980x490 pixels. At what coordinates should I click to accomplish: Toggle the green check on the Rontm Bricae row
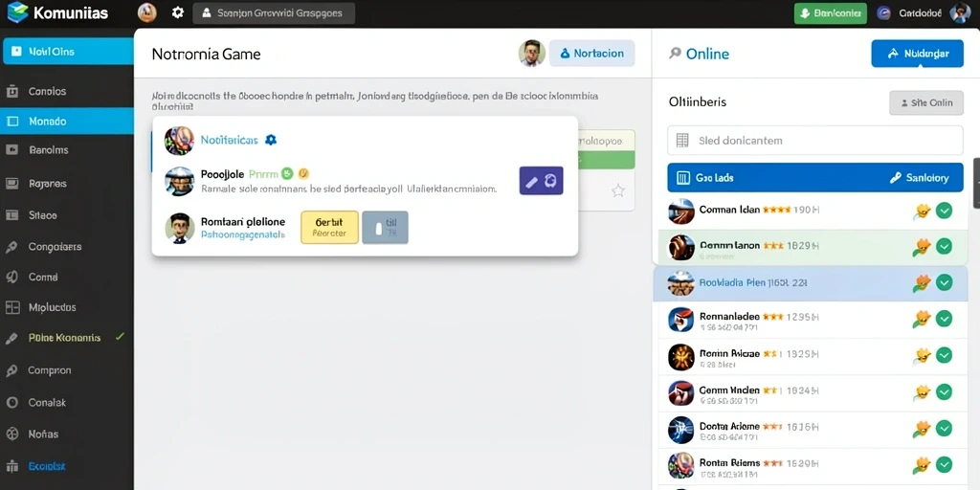tap(944, 356)
